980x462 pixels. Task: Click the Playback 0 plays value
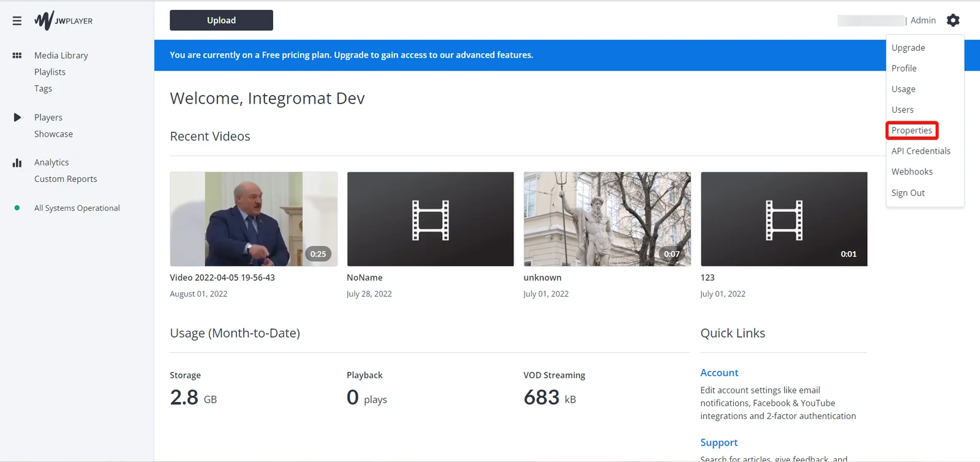pos(367,398)
